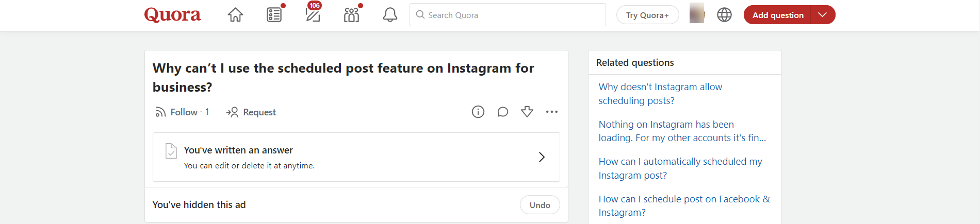Screen dimensions: 980x224
Task: Open 'Why doesn't Instagram allow scheduling posts?'
Action: [660, 94]
